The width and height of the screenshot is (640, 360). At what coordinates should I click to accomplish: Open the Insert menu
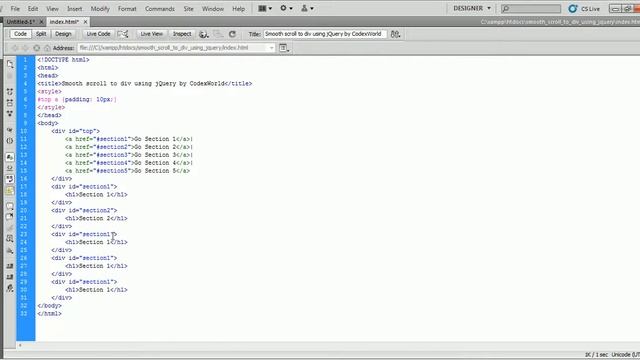[74, 9]
